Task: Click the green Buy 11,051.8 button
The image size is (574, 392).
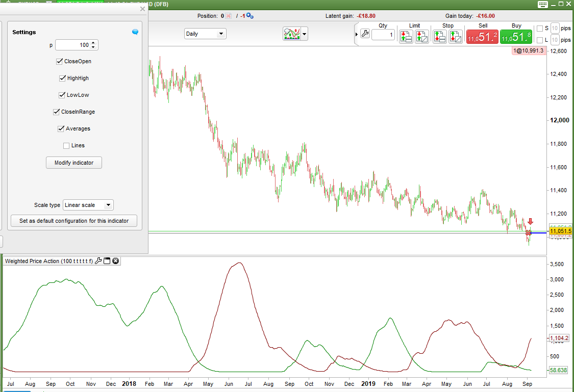Action: (516, 37)
